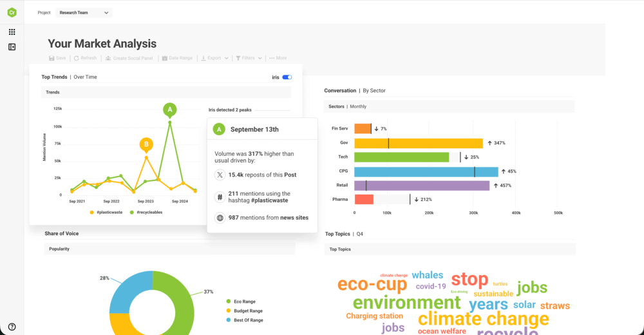Click Save in the toolbar

pos(57,58)
